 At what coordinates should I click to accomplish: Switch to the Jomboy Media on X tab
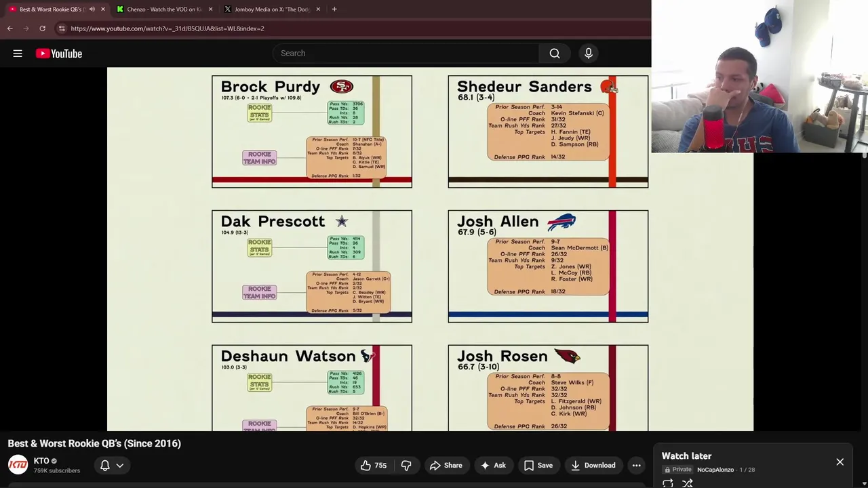point(273,9)
